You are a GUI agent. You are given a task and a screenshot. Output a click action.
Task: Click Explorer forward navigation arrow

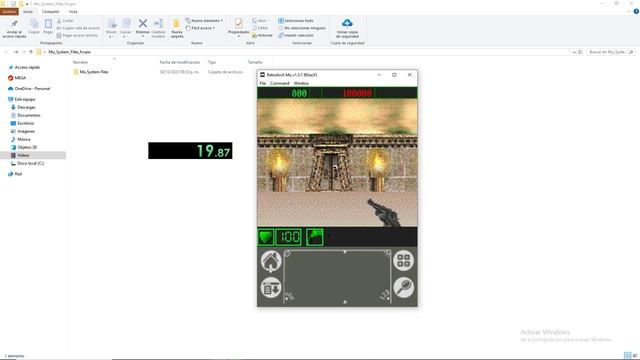[16, 52]
